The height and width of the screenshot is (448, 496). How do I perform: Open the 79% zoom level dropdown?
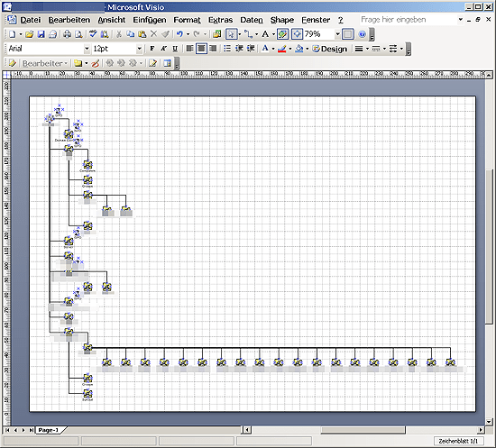click(x=337, y=34)
